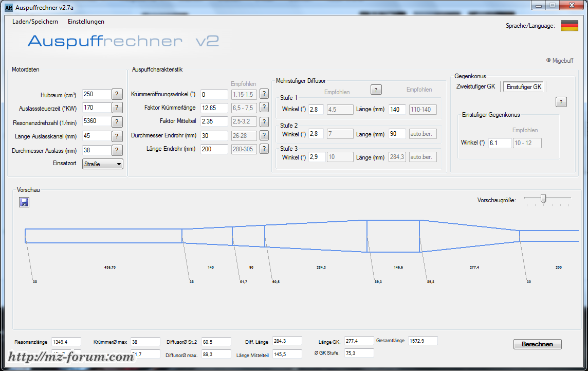Click help button in Mehrstufiger Diffusor
The height and width of the screenshot is (371, 588).
click(x=376, y=90)
